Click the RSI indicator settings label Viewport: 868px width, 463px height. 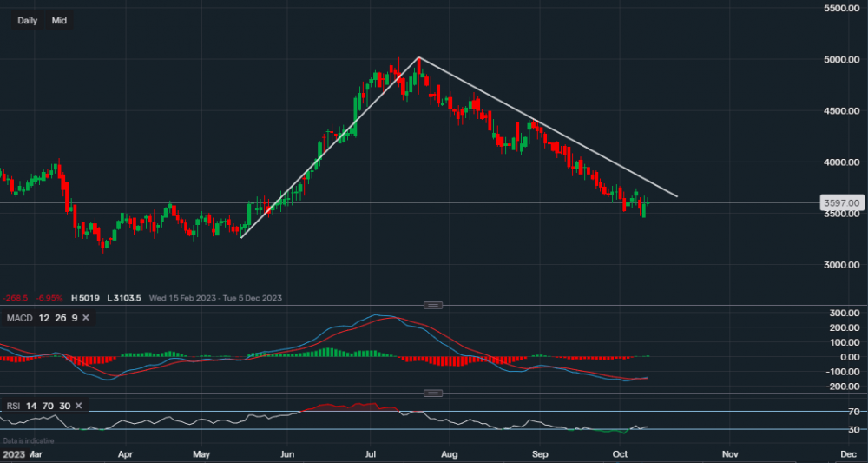click(39, 406)
